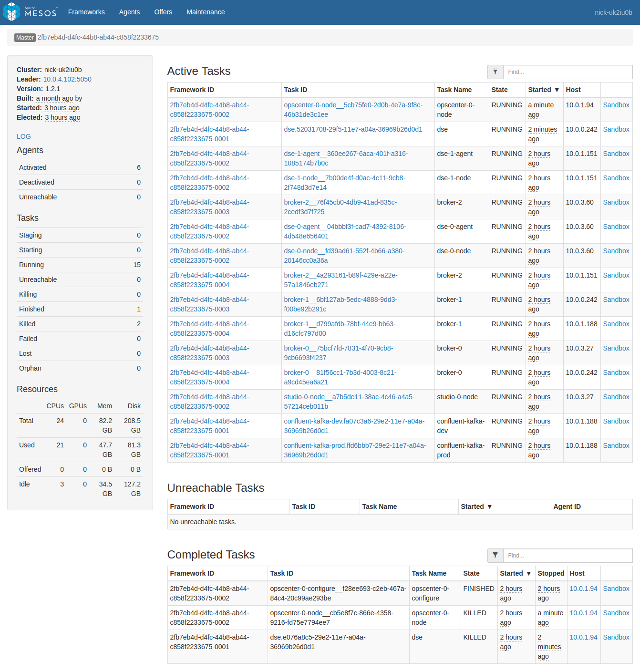Open the leader link 10.0.4.102:5050
This screenshot has width=640, height=672.
[x=67, y=79]
